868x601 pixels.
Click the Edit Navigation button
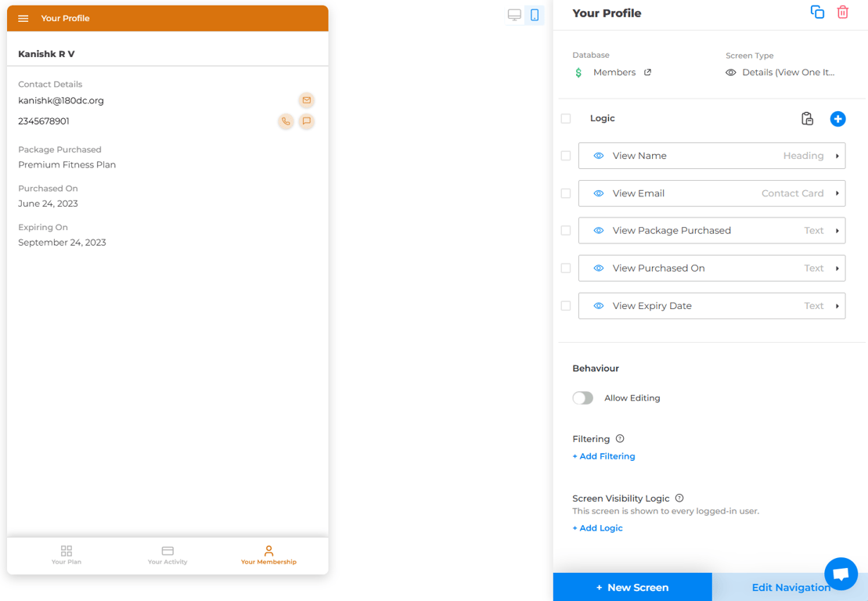[x=790, y=587]
